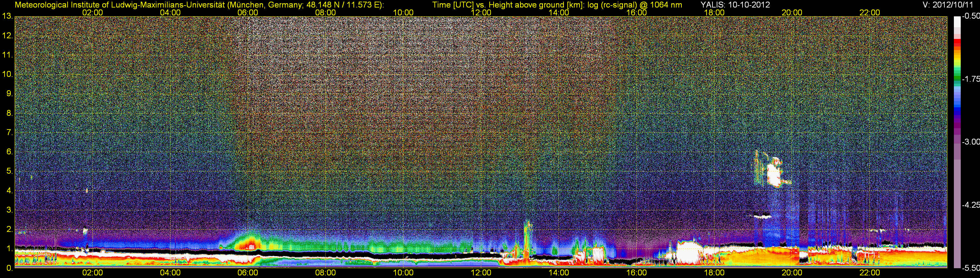Click the '4.' height axis label

pos(9,191)
